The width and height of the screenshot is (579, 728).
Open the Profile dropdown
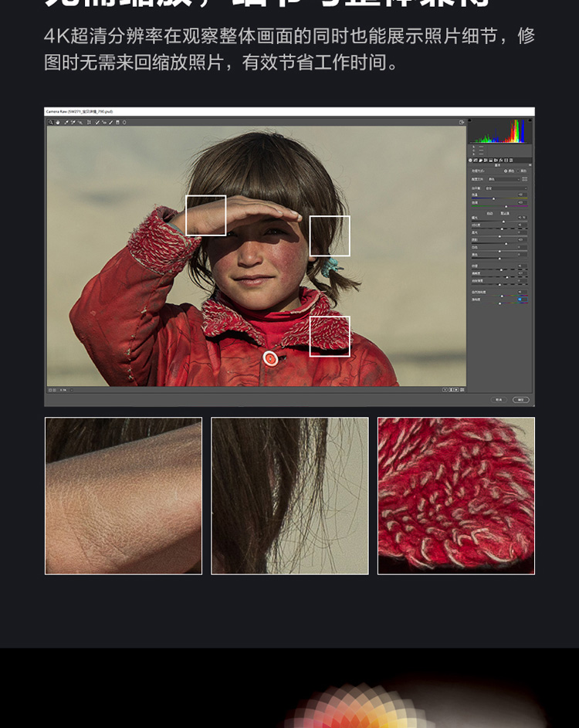click(x=506, y=179)
